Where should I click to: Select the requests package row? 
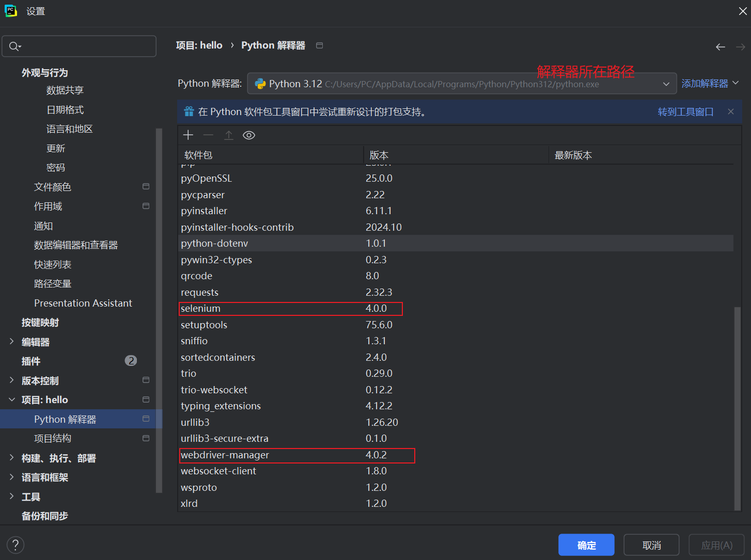coord(456,292)
